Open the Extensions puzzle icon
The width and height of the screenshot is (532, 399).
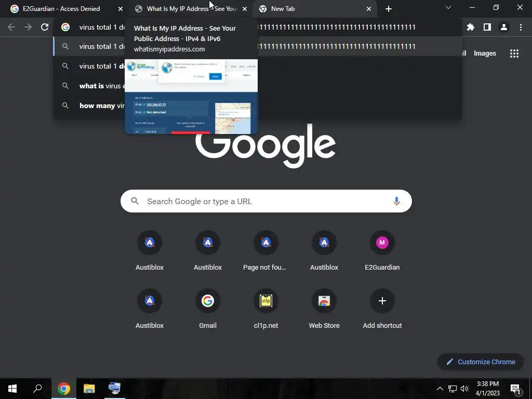471,27
